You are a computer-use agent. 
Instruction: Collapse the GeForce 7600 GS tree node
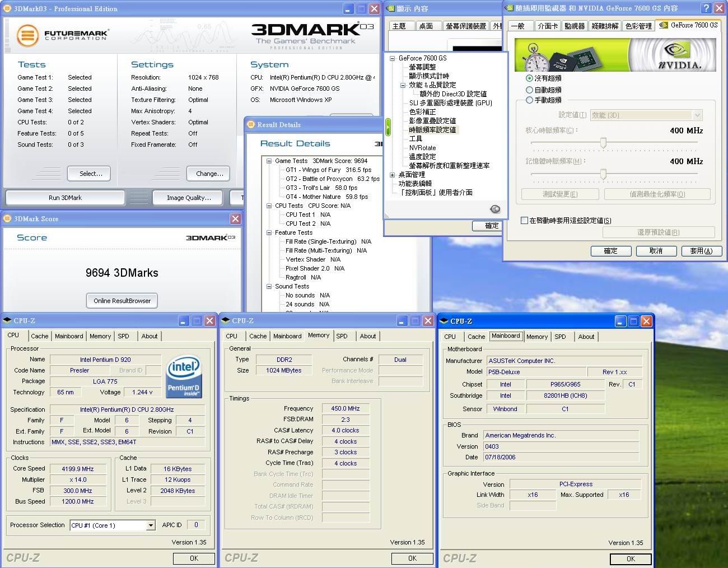[392, 58]
